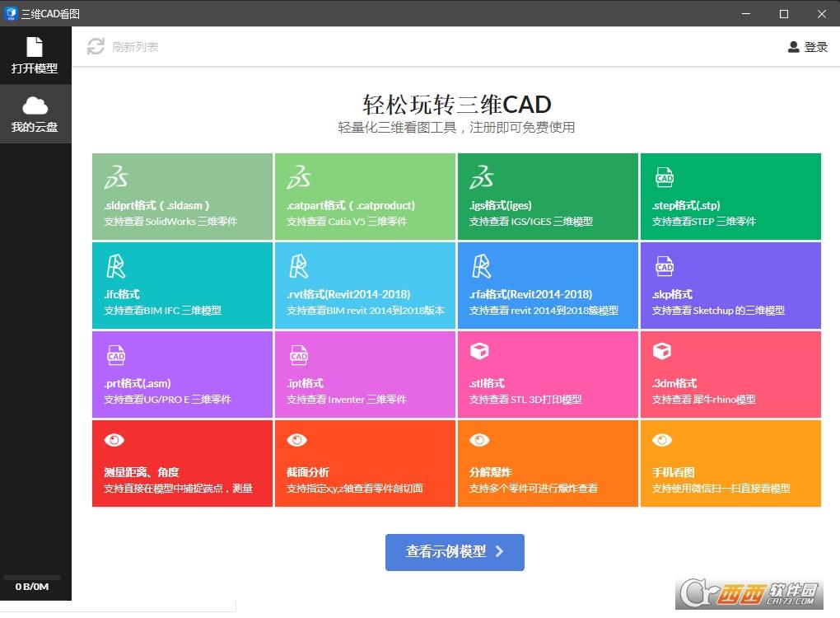Select the .ifc格式 title text
840x618 pixels.
[122, 294]
